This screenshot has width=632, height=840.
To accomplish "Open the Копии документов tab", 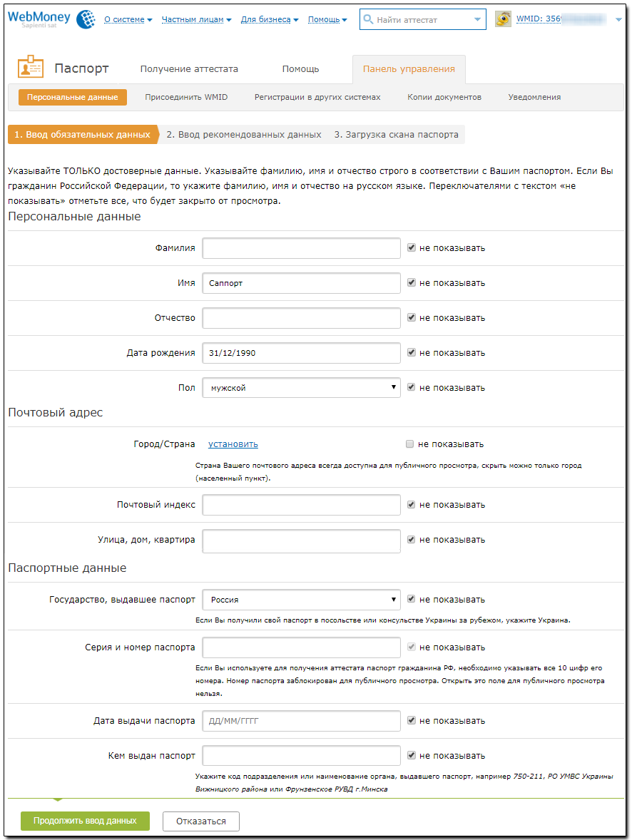I will click(x=444, y=97).
